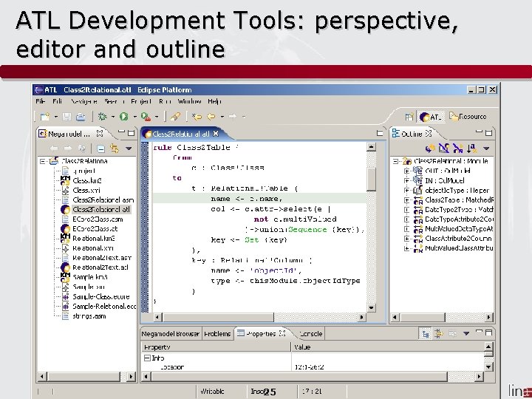Click the Forward navigation arrow icon
This screenshot has width=532, height=399.
tap(233, 117)
